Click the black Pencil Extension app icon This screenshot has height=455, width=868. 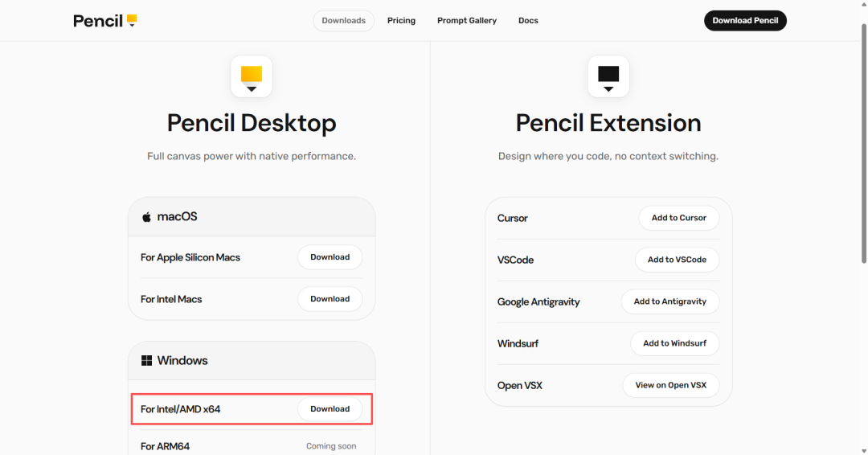point(608,76)
